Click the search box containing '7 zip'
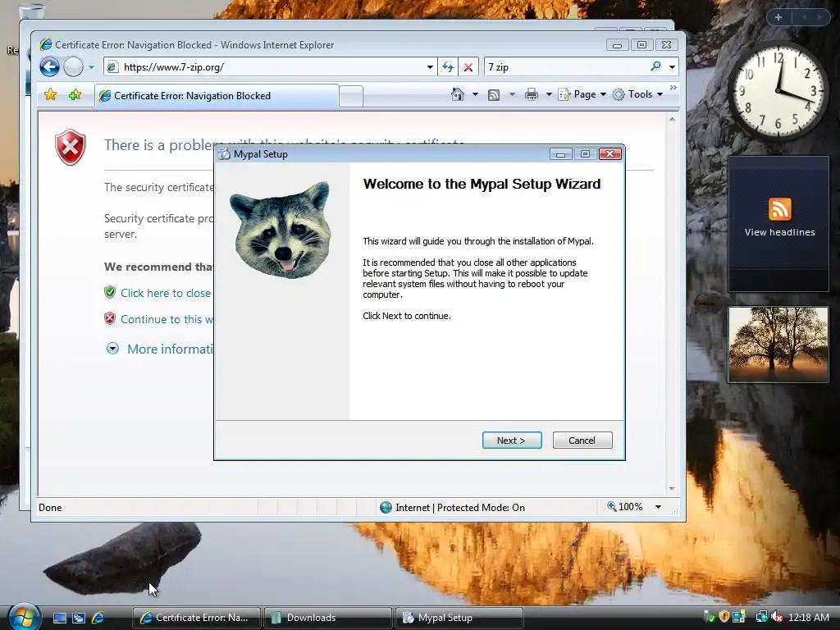This screenshot has height=630, width=840. tap(565, 67)
